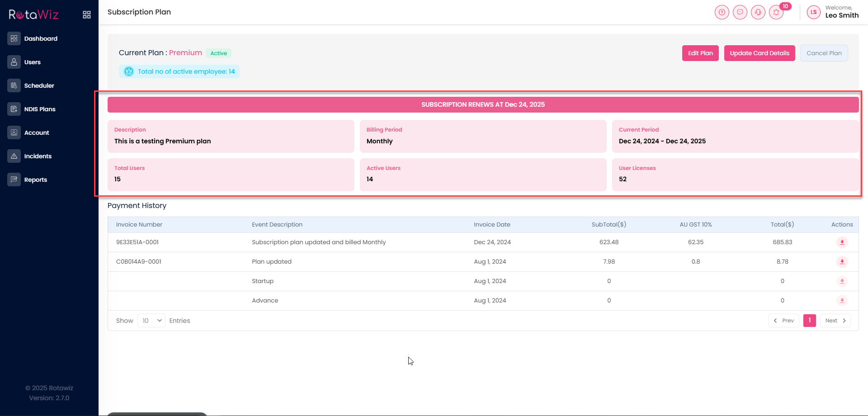
Task: Click the Cancel Plan button
Action: pos(824,53)
